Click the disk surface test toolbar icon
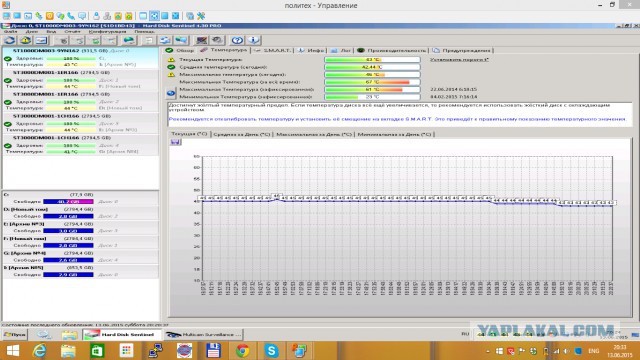Screen dimensions: 640x360 pos(202,40)
